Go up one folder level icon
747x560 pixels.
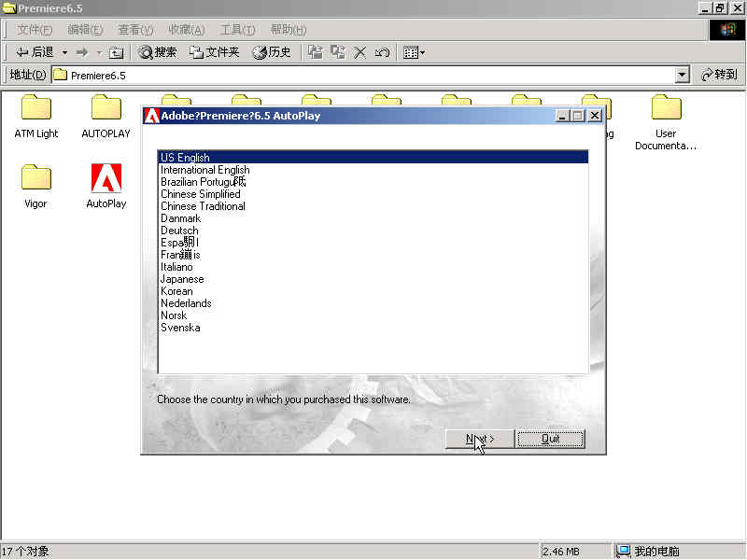tap(116, 52)
